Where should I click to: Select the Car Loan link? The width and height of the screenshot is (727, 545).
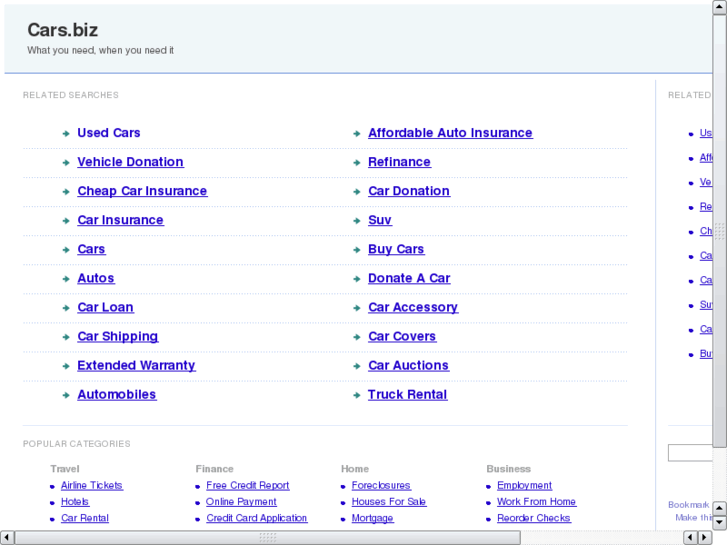point(105,308)
